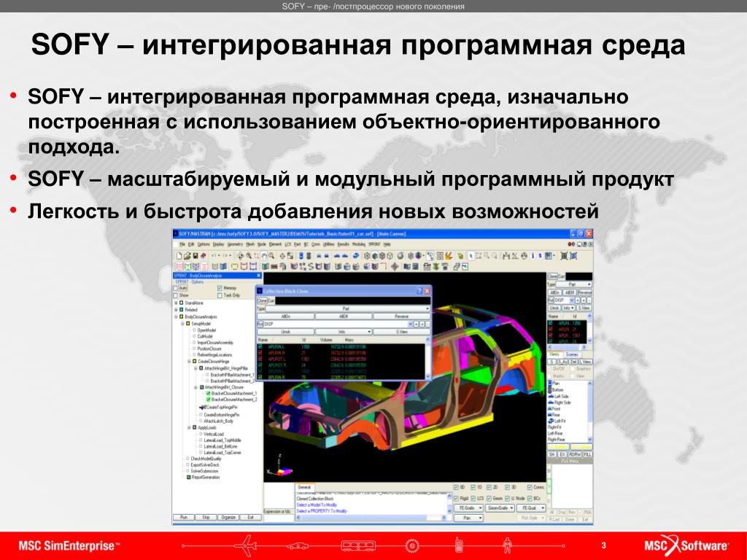
Task: Collapse the BodyClosureAnalysis tree node
Action: [176, 316]
